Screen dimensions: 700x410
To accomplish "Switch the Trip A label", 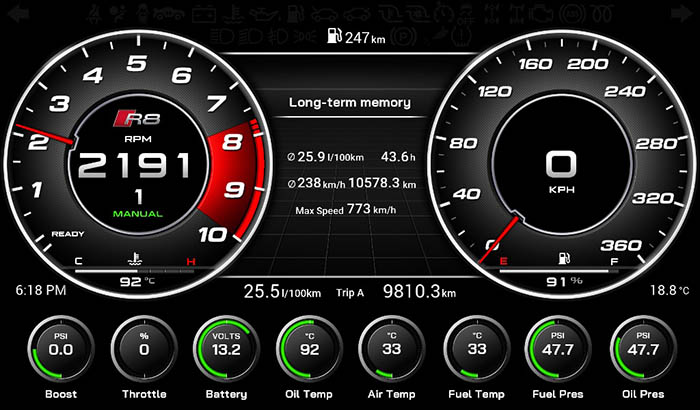I will pos(350,293).
